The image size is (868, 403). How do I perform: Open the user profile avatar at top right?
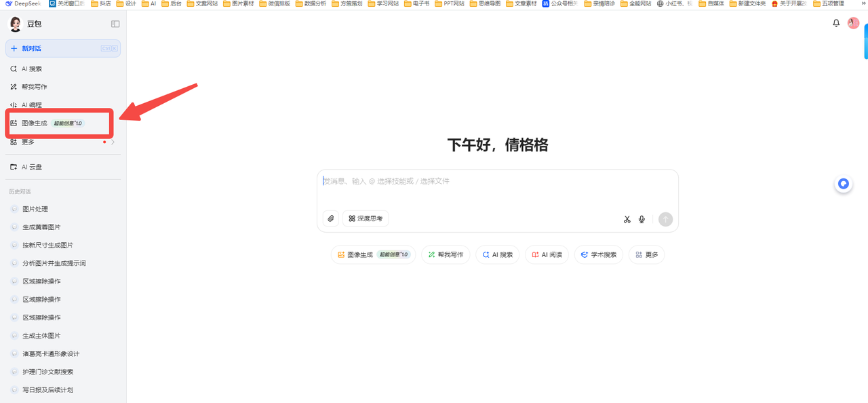click(854, 23)
